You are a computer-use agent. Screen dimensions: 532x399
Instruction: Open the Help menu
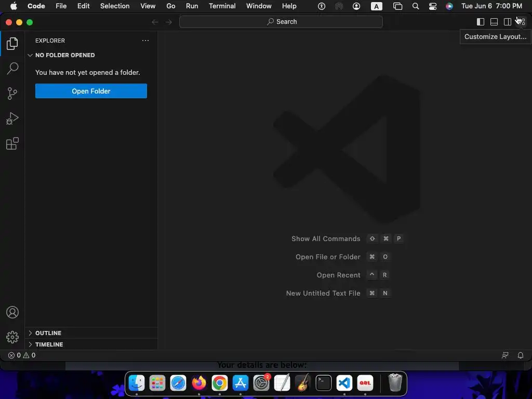pyautogui.click(x=289, y=6)
